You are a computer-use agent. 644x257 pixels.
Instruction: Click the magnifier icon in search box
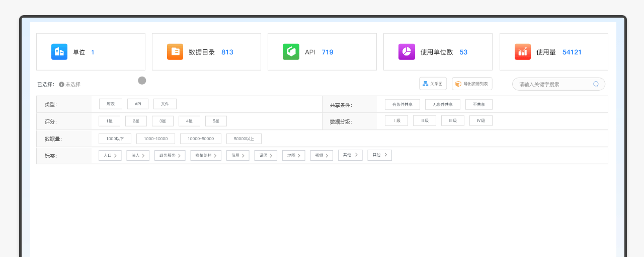coord(596,84)
